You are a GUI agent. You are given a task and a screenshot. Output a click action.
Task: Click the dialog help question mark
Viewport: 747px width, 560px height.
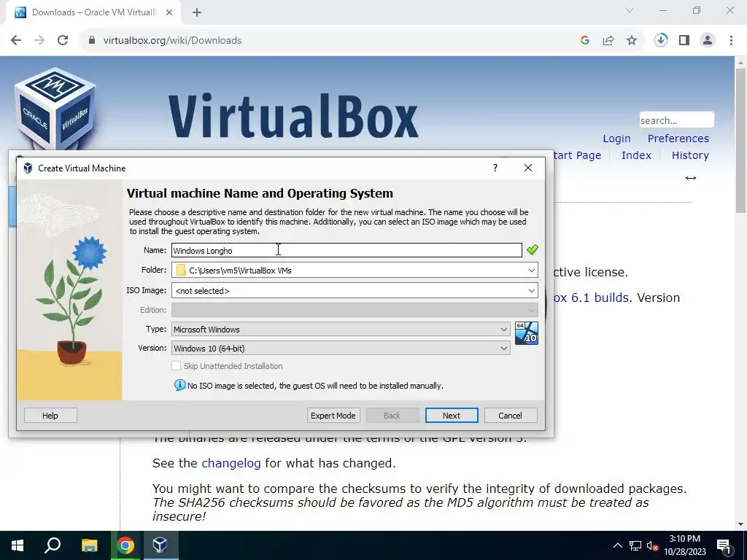(x=495, y=168)
